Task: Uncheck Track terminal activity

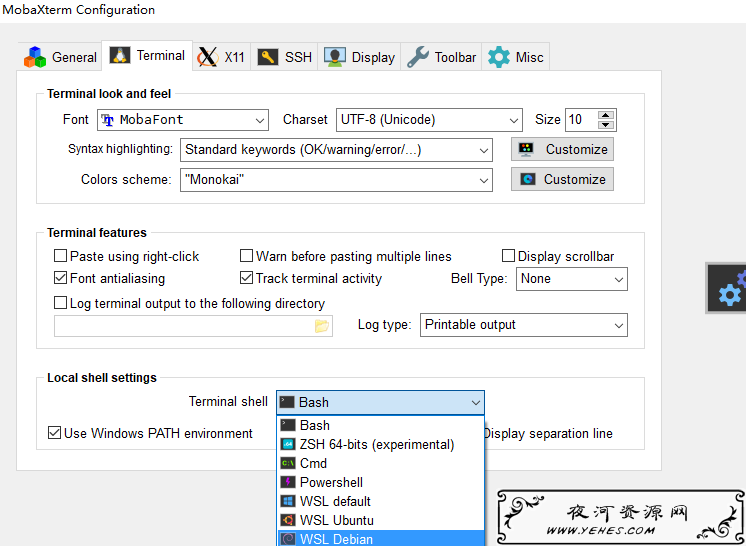Action: (x=246, y=278)
